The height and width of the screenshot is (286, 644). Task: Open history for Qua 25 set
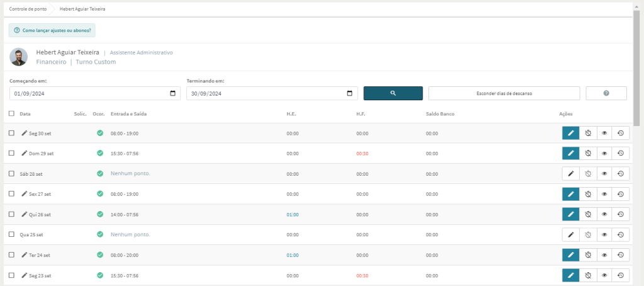tap(621, 234)
